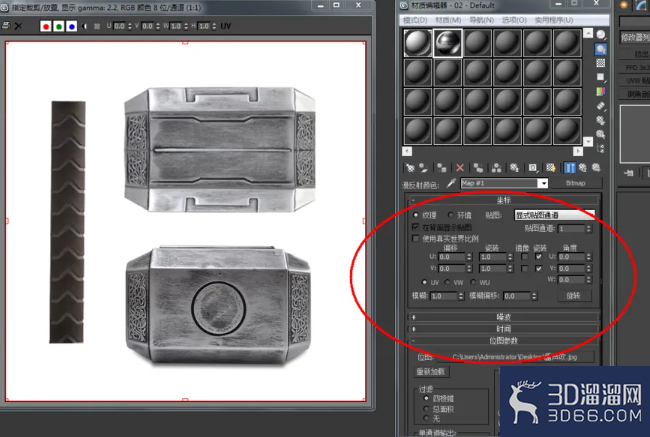Toggle the blue Show End Result icon
650x437 pixels.
tap(570, 168)
